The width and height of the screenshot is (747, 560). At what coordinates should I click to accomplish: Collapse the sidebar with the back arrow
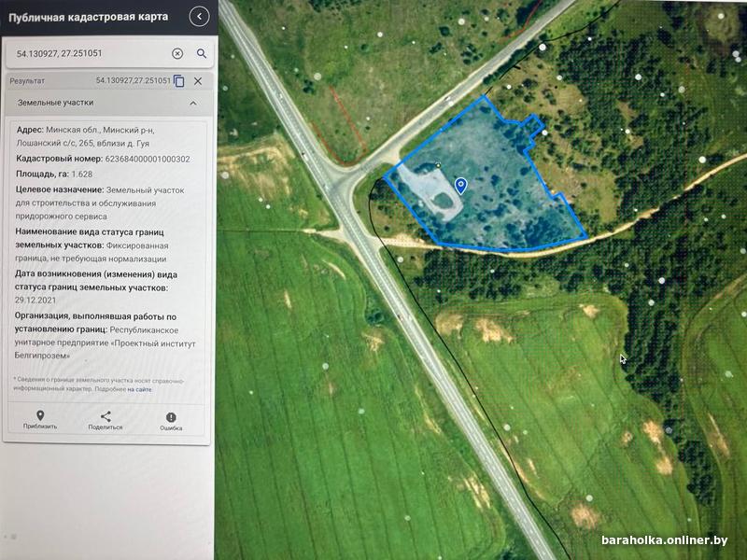pos(199,17)
